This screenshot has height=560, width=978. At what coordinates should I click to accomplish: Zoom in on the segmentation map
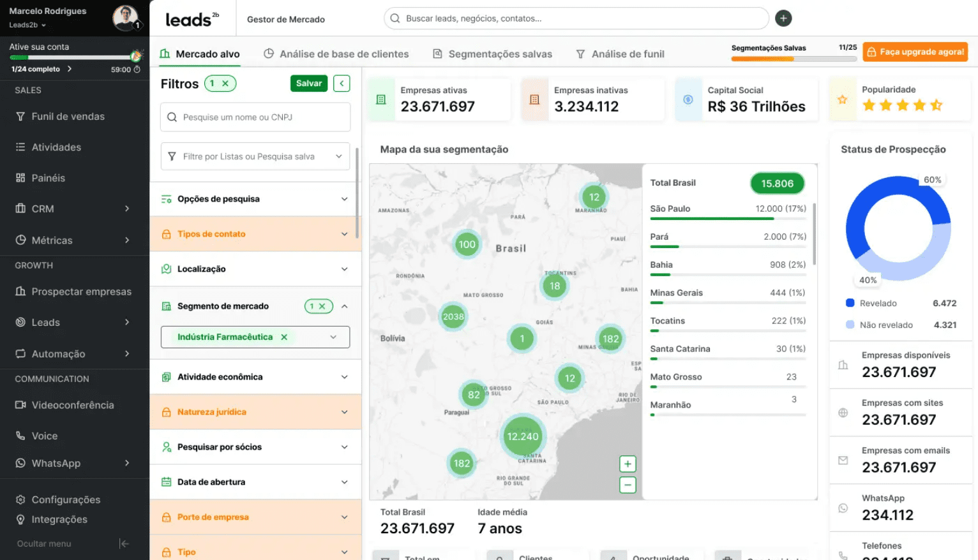coord(628,464)
